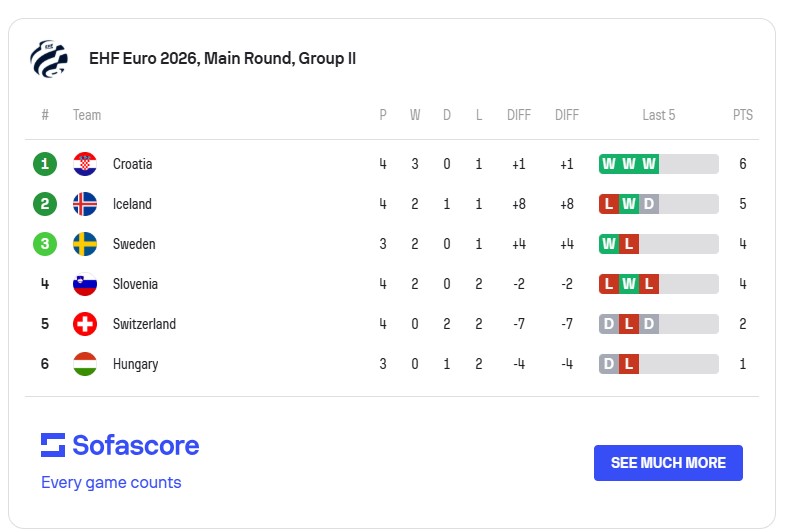Open the Switzerland team name
The height and width of the screenshot is (532, 797).
(144, 324)
